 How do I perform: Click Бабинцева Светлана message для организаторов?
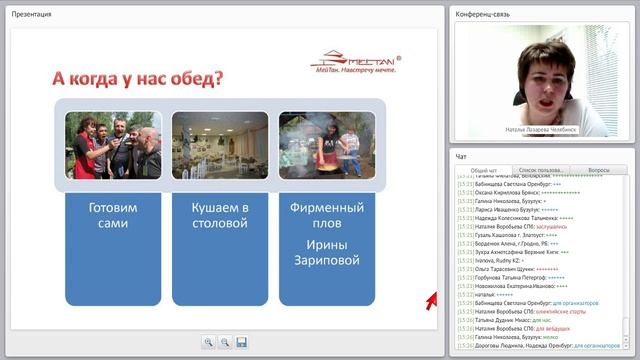[x=528, y=303]
